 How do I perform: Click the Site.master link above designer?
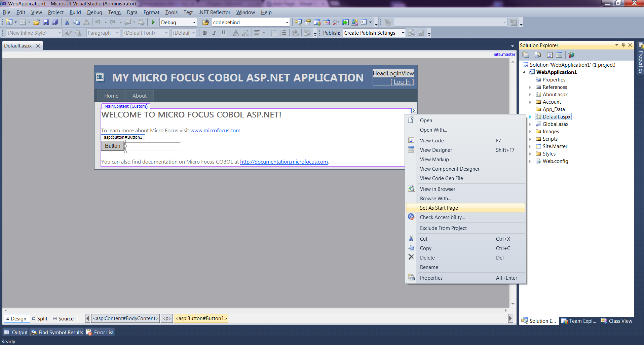(x=504, y=54)
